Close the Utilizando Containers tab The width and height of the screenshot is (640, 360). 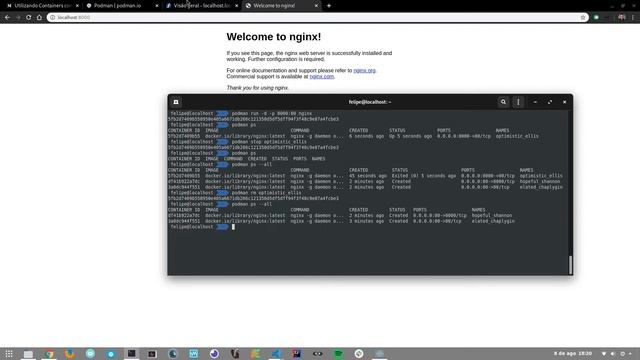[x=77, y=6]
